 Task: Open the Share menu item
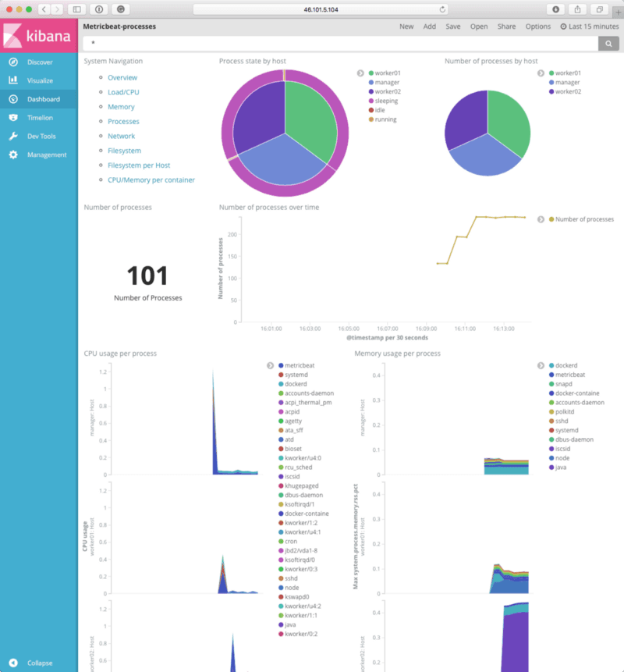coord(506,27)
